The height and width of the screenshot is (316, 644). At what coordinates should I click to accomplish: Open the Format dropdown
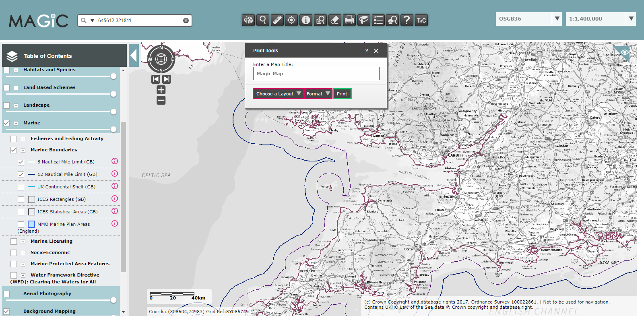[318, 94]
